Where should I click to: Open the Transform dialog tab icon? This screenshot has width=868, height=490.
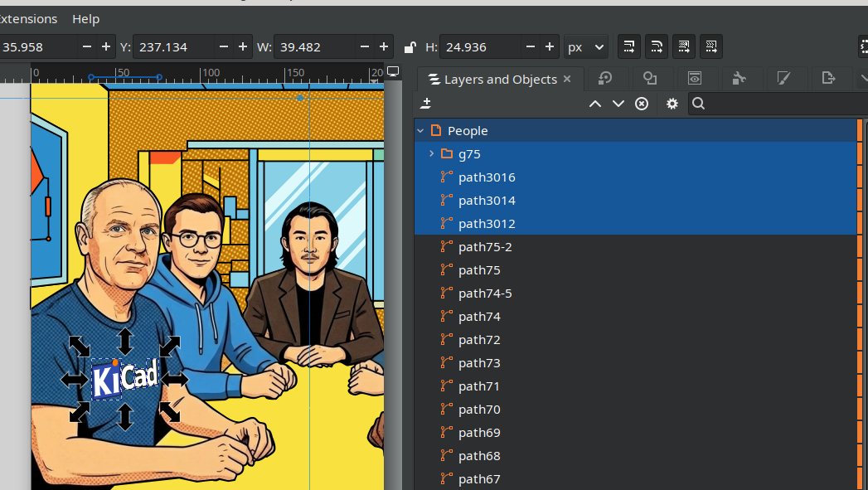[x=605, y=79]
